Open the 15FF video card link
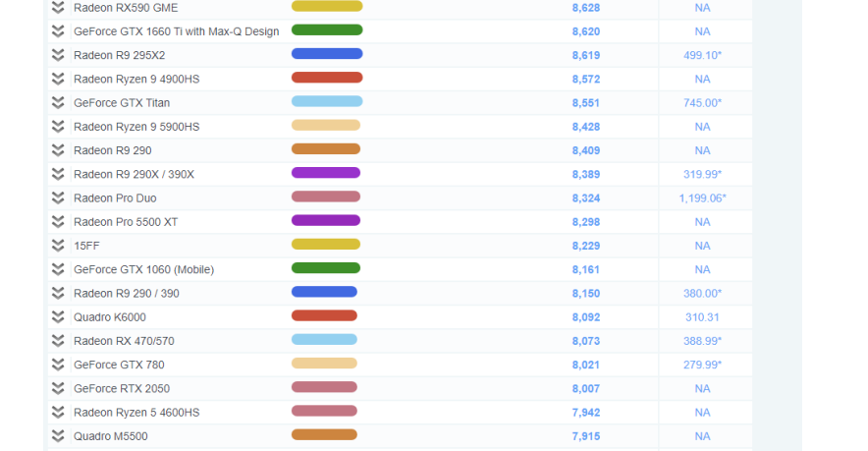 click(86, 246)
